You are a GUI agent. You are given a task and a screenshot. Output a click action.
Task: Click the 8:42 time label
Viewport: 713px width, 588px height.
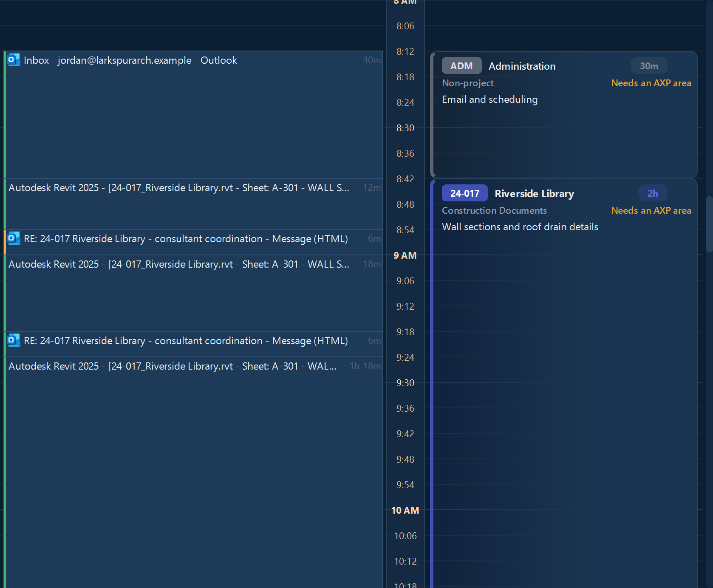coord(405,179)
